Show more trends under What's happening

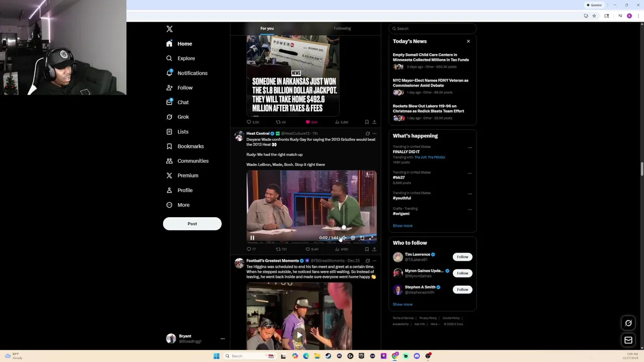(403, 226)
